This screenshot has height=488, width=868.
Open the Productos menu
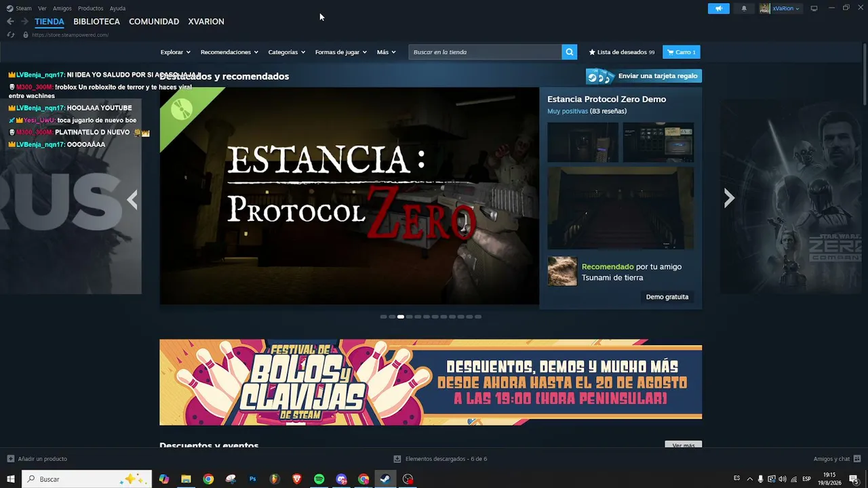point(91,8)
